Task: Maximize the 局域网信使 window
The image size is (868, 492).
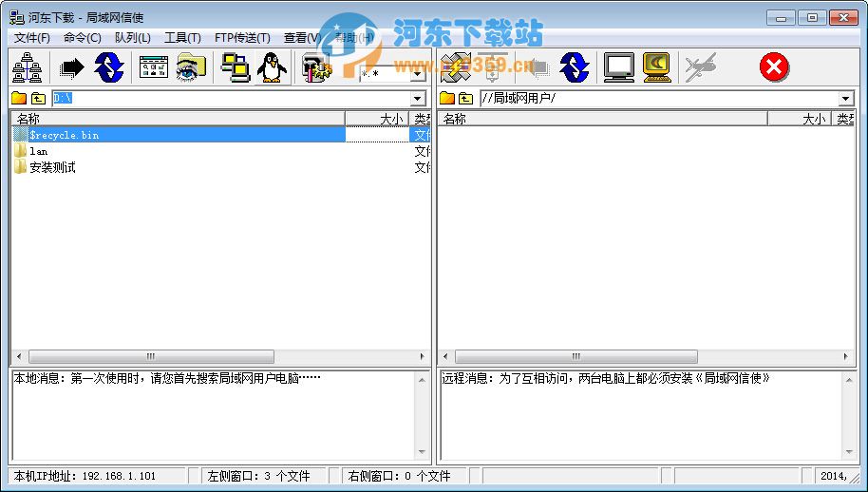Action: (812, 18)
